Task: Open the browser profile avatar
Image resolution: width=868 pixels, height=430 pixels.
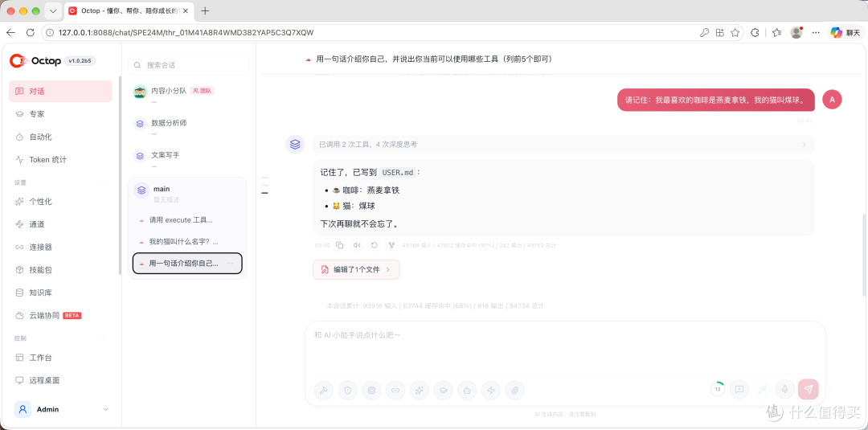Action: click(x=796, y=33)
